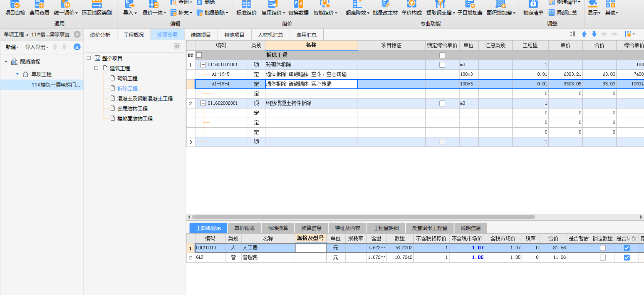Collapse 011602002001 item row
Viewport: 644px width, 295px height.
[x=203, y=103]
